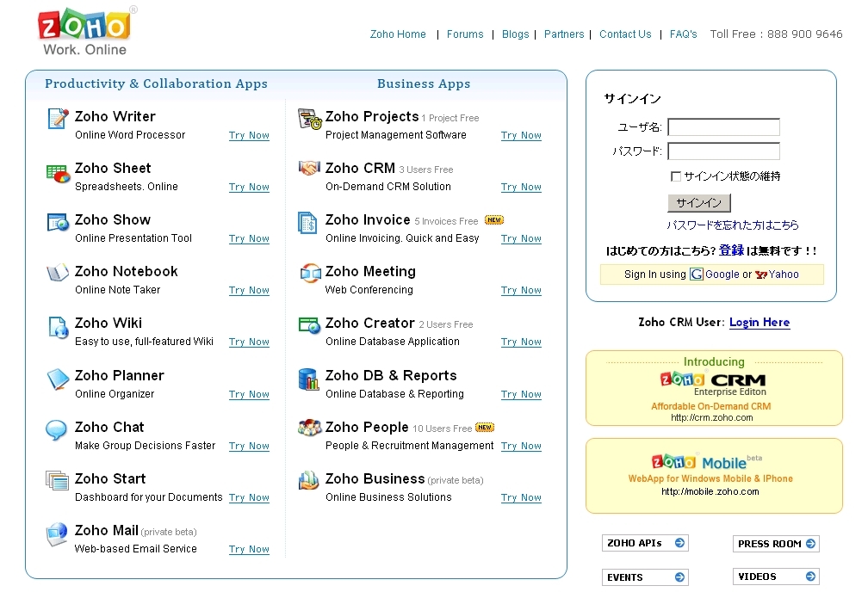Click the Login Here link for Zoho CRM

(x=759, y=322)
